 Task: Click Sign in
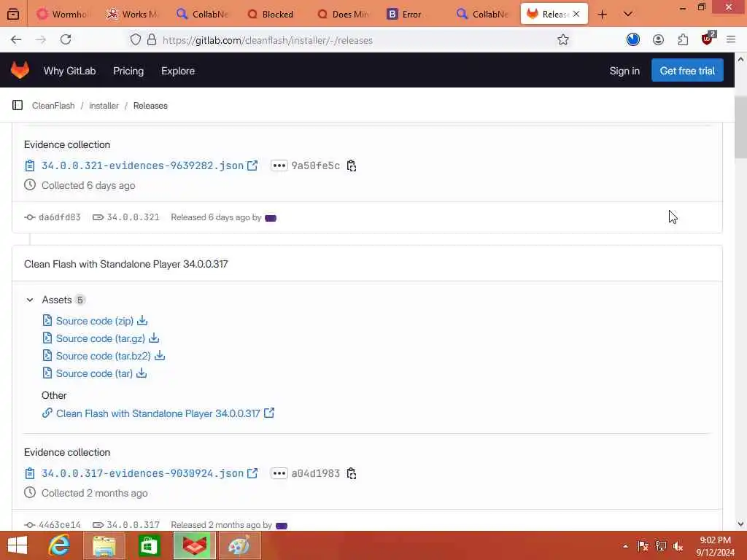click(624, 71)
